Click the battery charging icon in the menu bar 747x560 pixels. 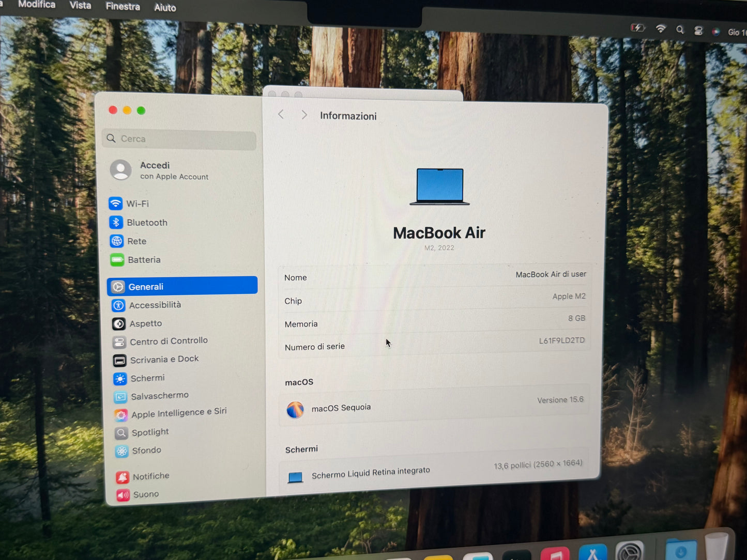[638, 28]
